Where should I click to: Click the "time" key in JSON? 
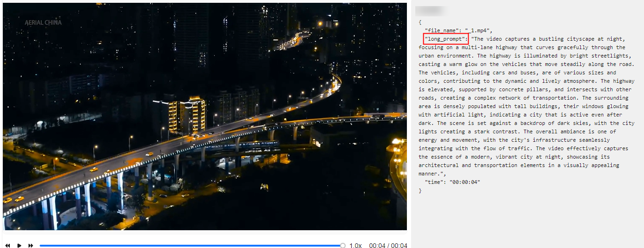[x=434, y=182]
